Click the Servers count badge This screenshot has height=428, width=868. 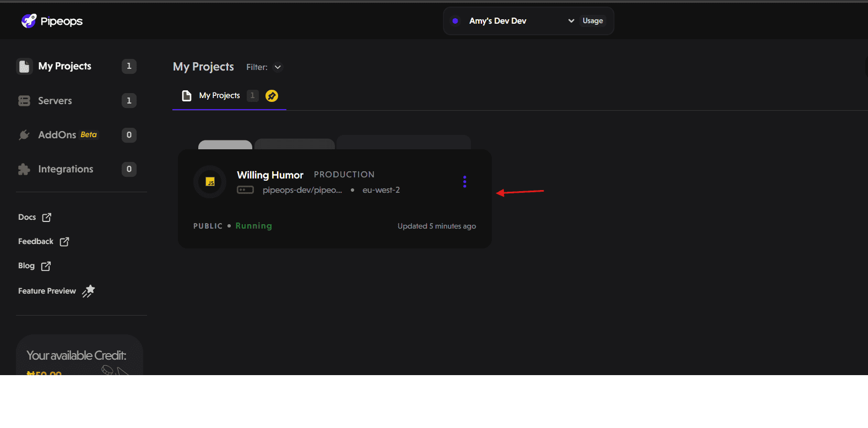129,101
